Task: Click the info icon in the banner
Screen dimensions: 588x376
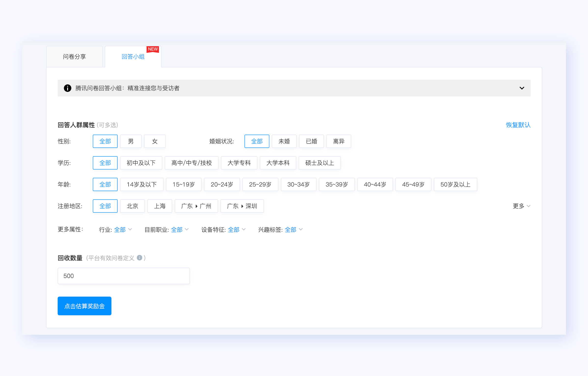Action: 67,88
